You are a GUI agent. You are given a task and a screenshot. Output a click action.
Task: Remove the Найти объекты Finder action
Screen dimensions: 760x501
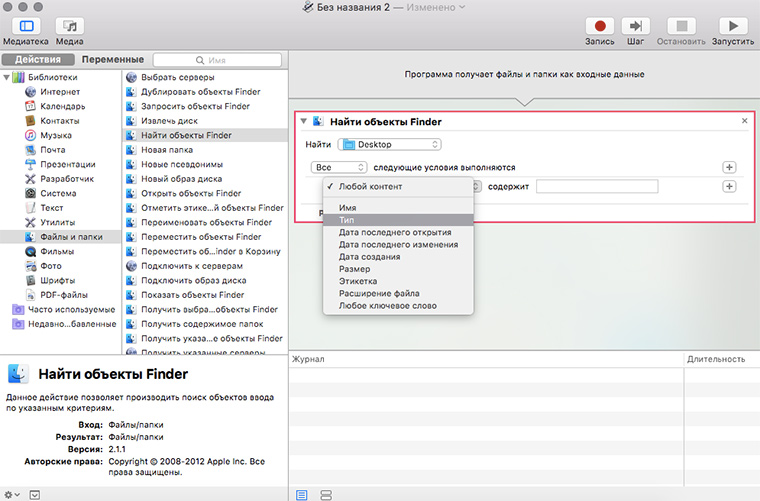[744, 121]
